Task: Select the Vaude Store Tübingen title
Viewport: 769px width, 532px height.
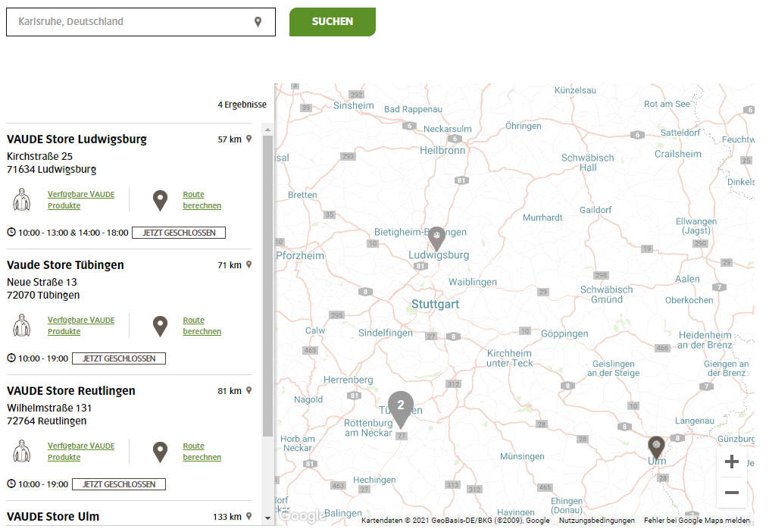Action: pyautogui.click(x=65, y=265)
